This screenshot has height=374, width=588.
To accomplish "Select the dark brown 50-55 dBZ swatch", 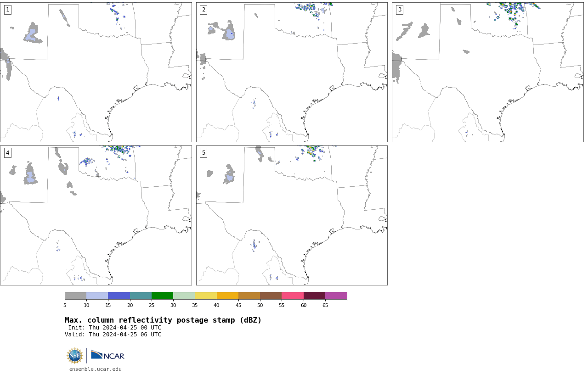I will point(271,296).
